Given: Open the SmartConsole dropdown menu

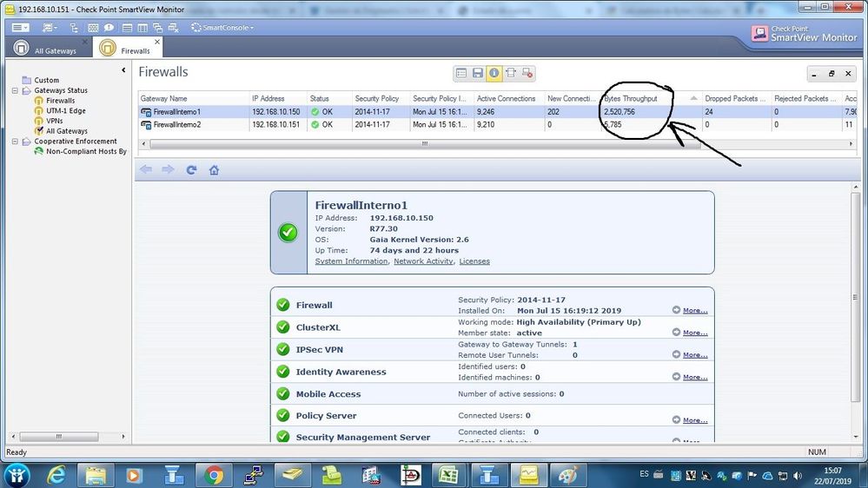Looking at the screenshot, I should pyautogui.click(x=223, y=28).
